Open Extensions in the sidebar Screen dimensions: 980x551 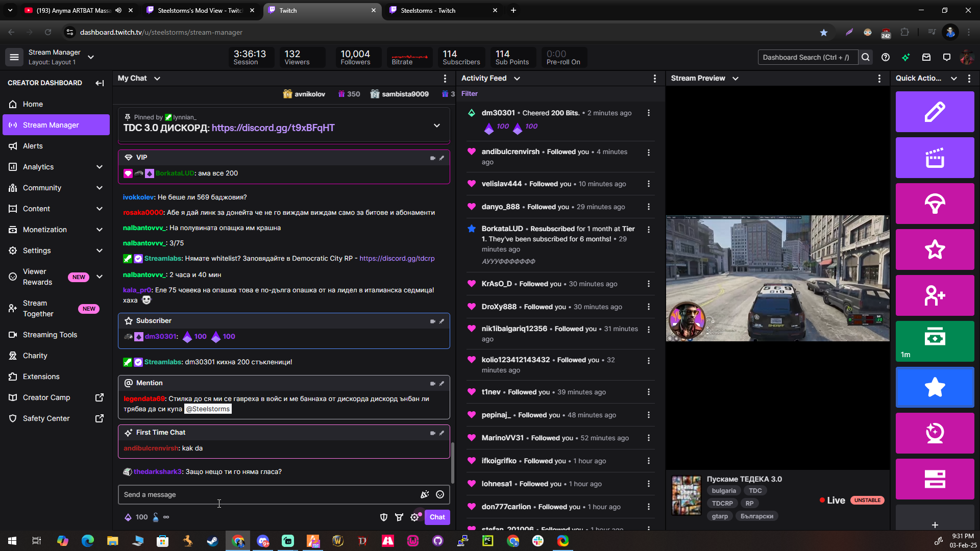click(x=56, y=377)
